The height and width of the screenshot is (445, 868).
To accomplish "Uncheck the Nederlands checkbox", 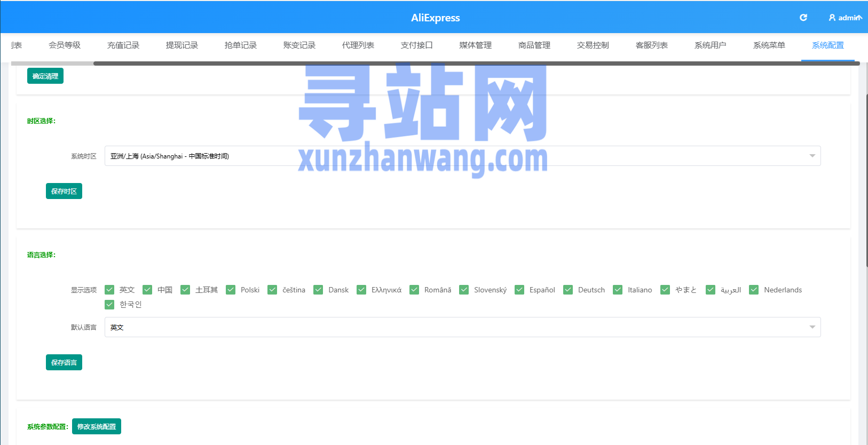I will tap(754, 290).
